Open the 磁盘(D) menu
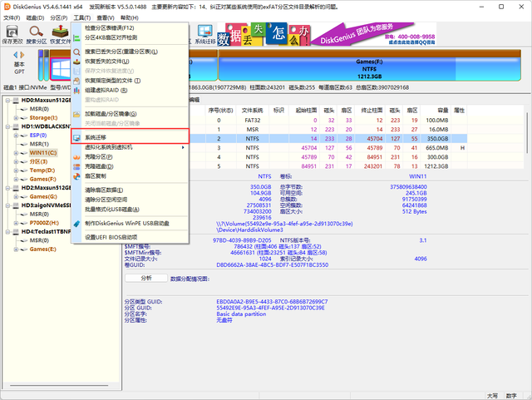532x400 pixels. pos(35,17)
